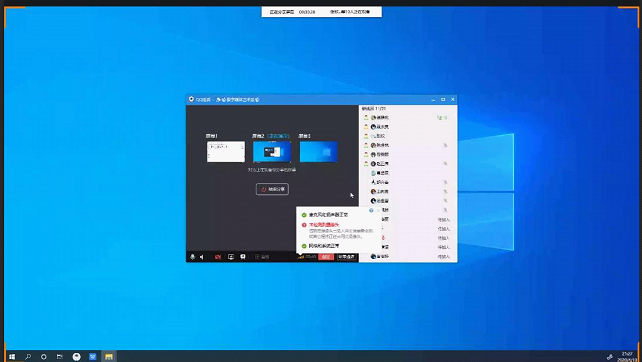Click the end sharing button with power icon
This screenshot has height=362, width=642.
coord(272,189)
